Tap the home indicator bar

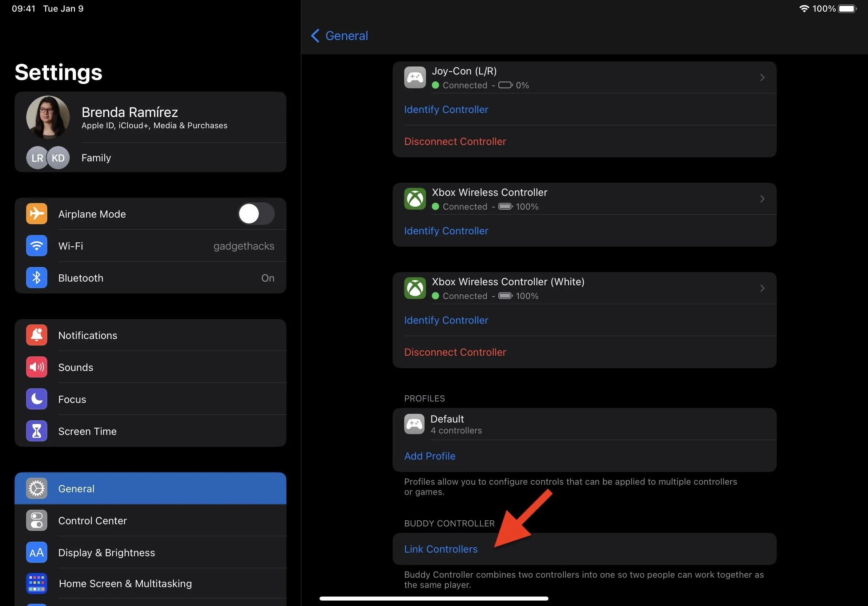tap(434, 598)
